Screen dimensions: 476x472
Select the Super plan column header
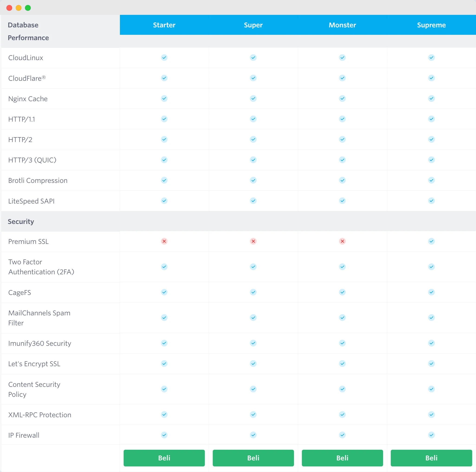[x=253, y=25]
